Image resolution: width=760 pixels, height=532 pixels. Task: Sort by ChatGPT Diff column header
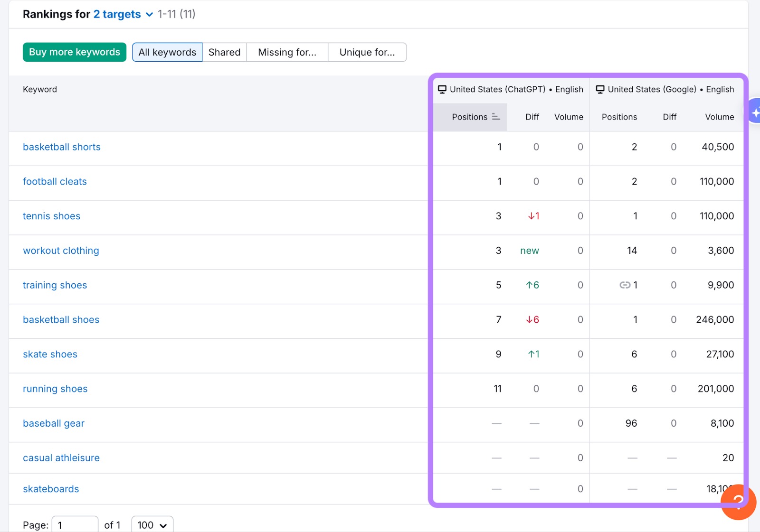pos(532,117)
